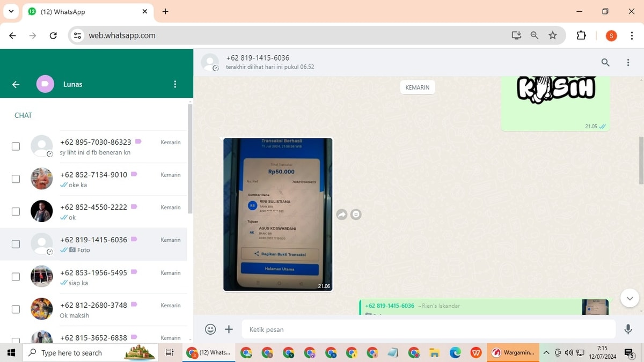The width and height of the screenshot is (644, 362).
Task: Open chat +62 812-2680-3748
Action: (x=93, y=309)
